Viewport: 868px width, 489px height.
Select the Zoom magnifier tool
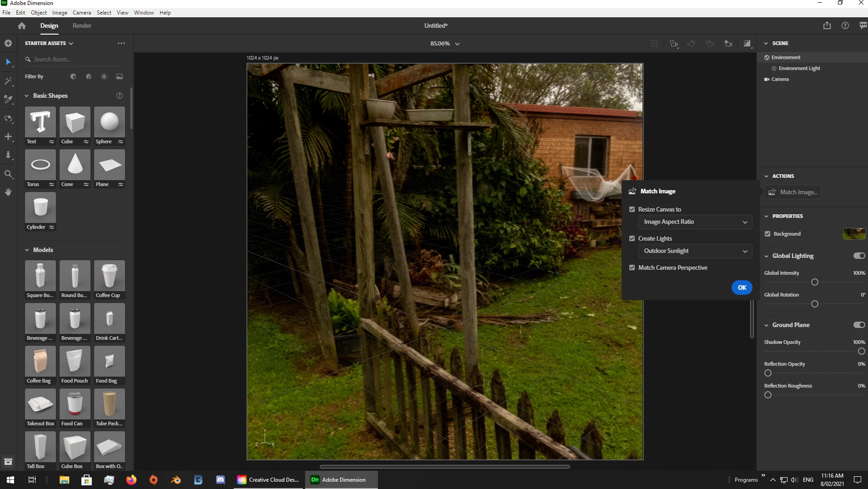pyautogui.click(x=8, y=174)
